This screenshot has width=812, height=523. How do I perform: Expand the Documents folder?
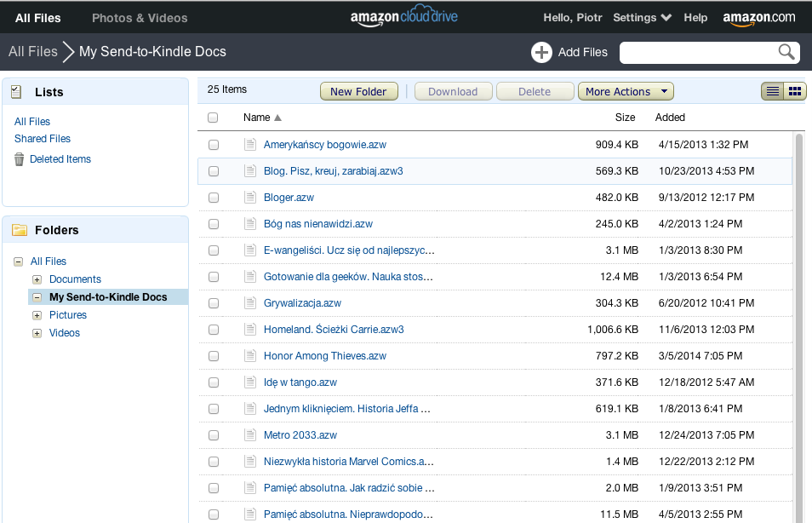[37, 280]
